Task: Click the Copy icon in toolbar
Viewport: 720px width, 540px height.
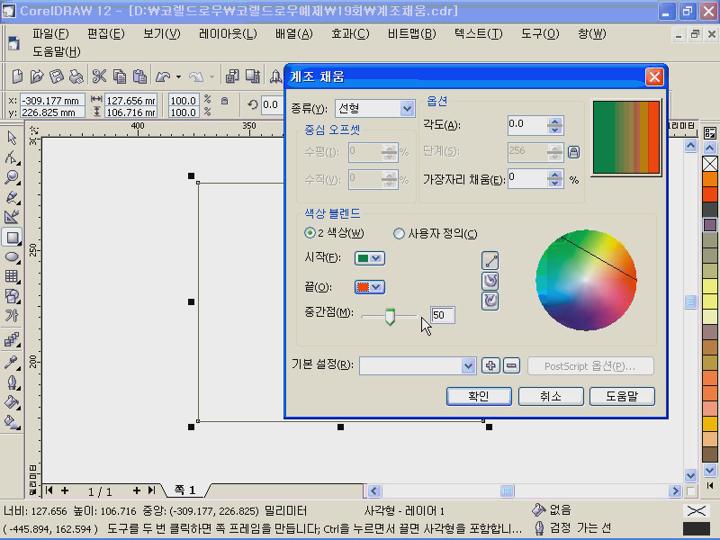Action: click(x=119, y=76)
